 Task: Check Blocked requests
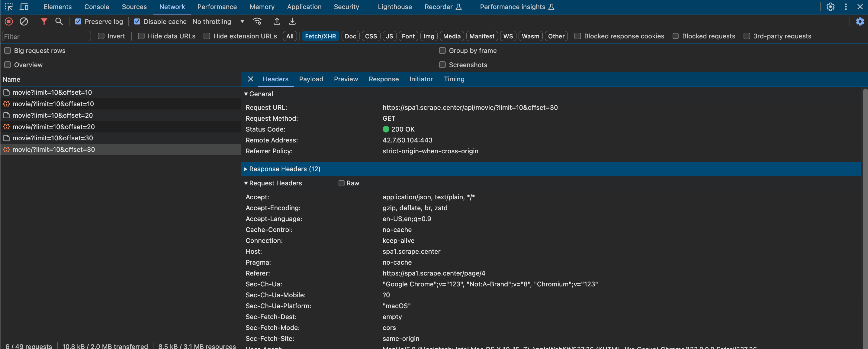[676, 36]
